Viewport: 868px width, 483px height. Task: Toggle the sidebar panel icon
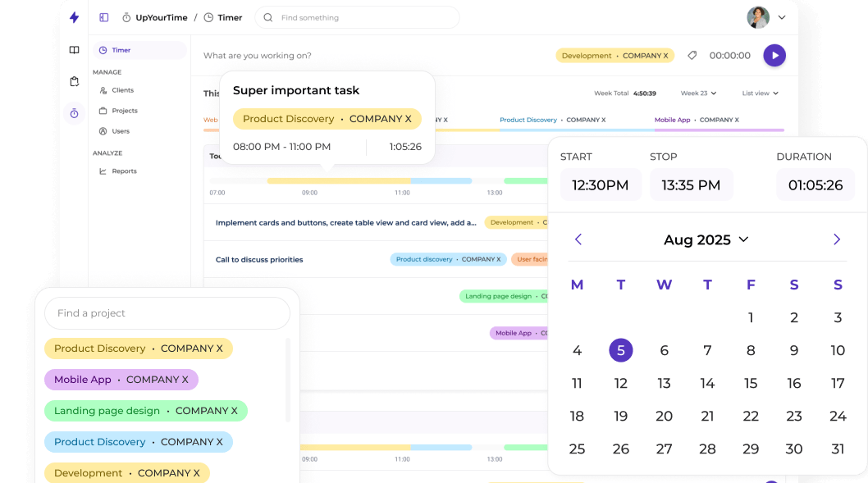pyautogui.click(x=103, y=17)
